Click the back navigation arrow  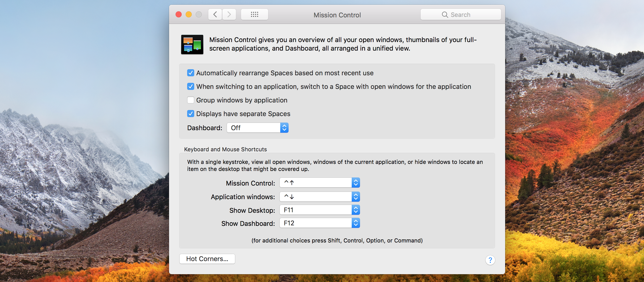point(215,15)
